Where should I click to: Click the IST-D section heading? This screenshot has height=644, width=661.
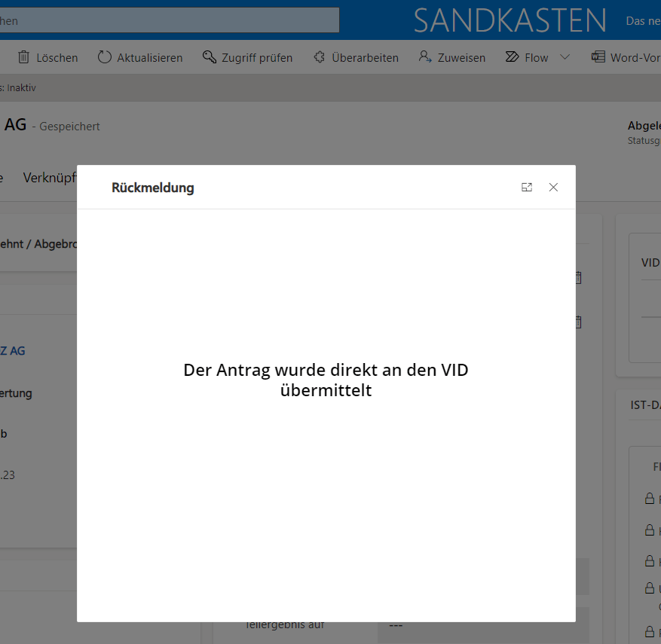(645, 405)
